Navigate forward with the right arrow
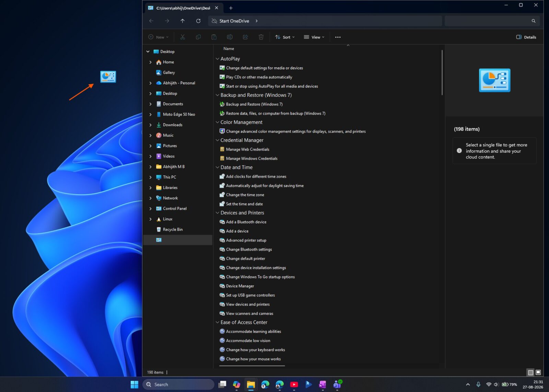549x392 pixels. [167, 21]
